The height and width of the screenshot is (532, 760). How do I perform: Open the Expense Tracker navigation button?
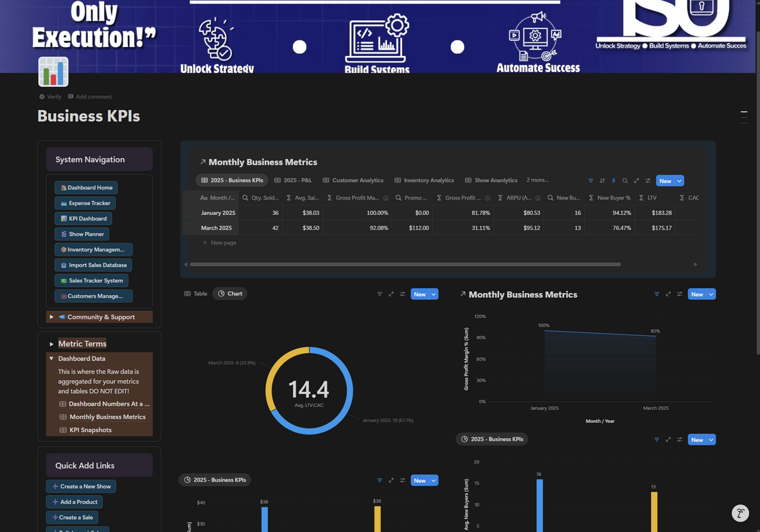[85, 203]
